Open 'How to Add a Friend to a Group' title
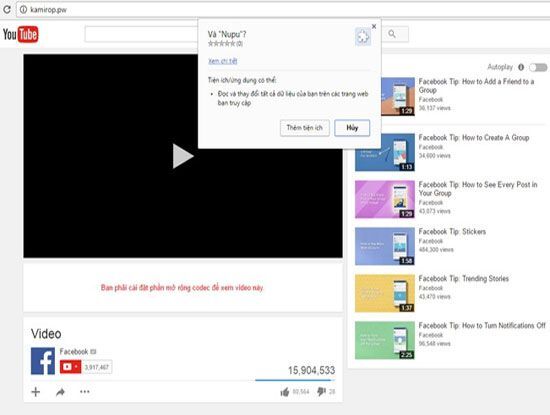Image resolution: width=550 pixels, height=415 pixels. click(476, 86)
